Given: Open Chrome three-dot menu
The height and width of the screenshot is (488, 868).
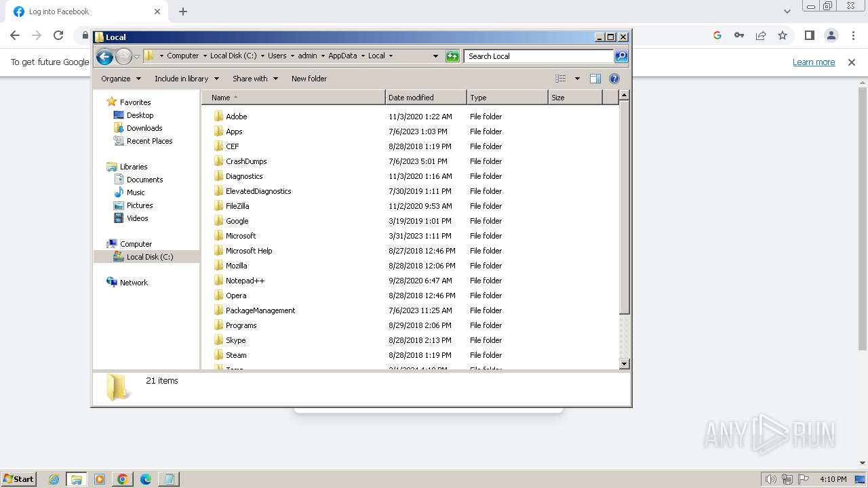Looking at the screenshot, I should [x=853, y=35].
